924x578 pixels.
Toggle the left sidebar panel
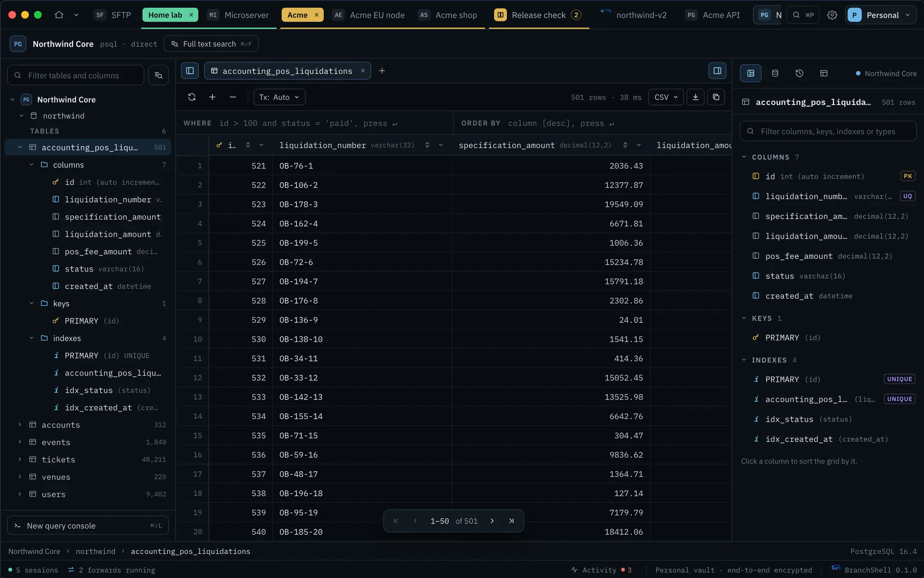tap(190, 71)
